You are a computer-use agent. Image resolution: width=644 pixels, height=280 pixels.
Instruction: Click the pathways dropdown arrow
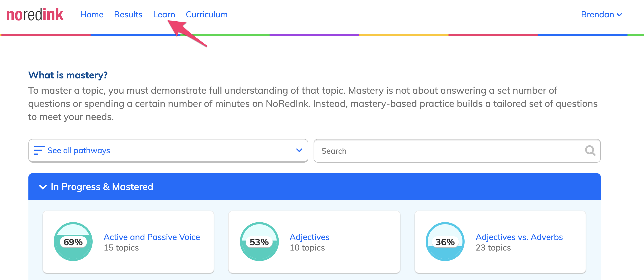[x=299, y=150]
